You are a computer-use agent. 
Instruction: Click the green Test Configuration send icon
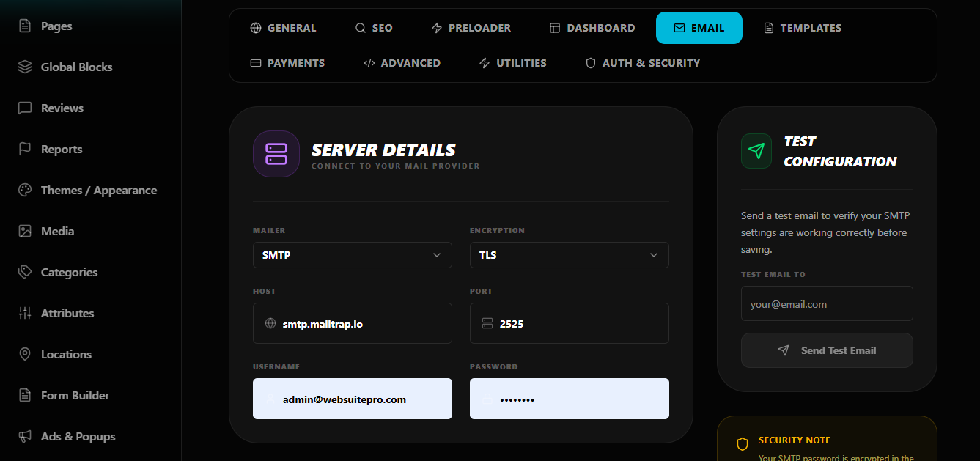point(756,151)
